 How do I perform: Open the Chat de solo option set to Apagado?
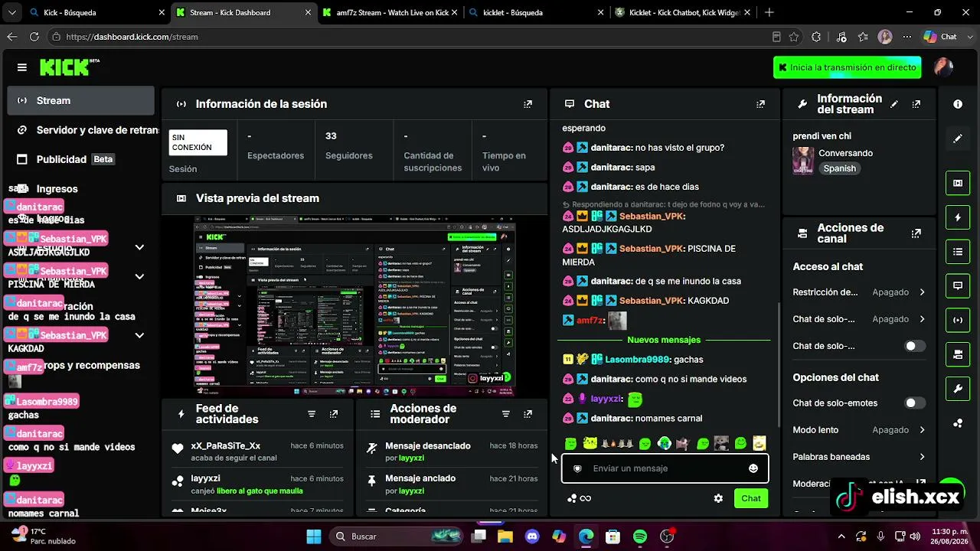[859, 319]
